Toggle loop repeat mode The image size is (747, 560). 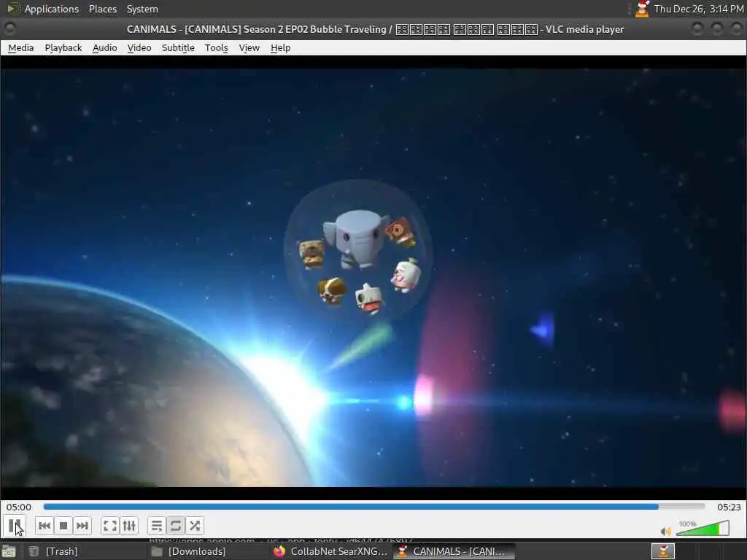pos(175,526)
